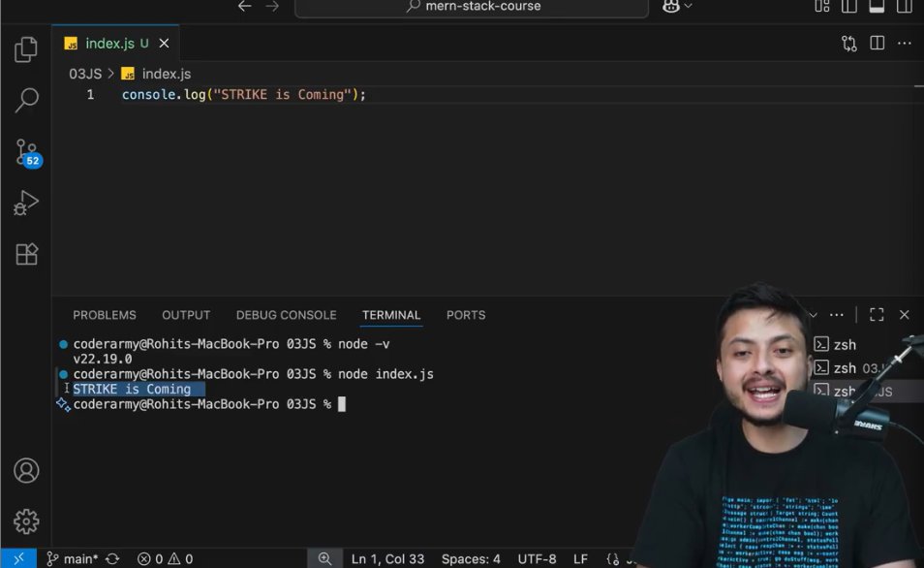924x568 pixels.
Task: Change indentation via Spaces: 4
Action: (x=471, y=558)
